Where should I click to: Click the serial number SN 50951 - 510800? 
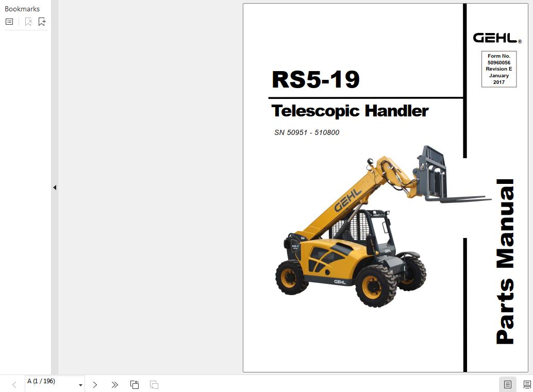pos(307,132)
